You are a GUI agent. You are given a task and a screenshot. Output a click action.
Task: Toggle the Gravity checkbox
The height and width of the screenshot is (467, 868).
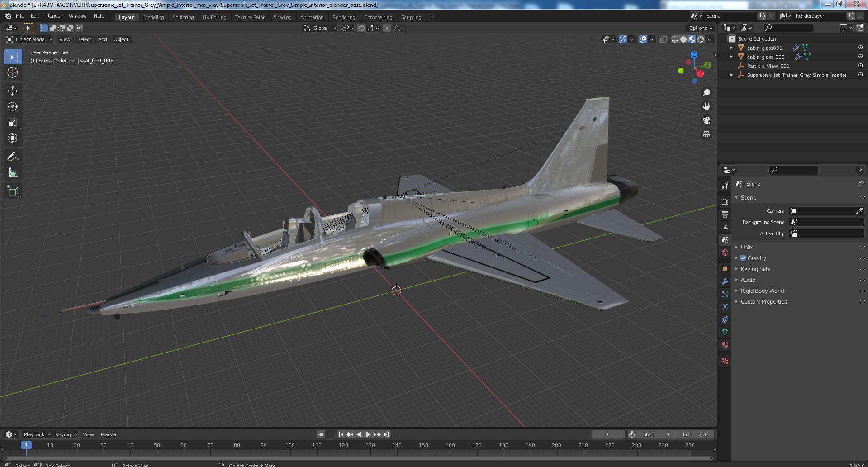(743, 258)
